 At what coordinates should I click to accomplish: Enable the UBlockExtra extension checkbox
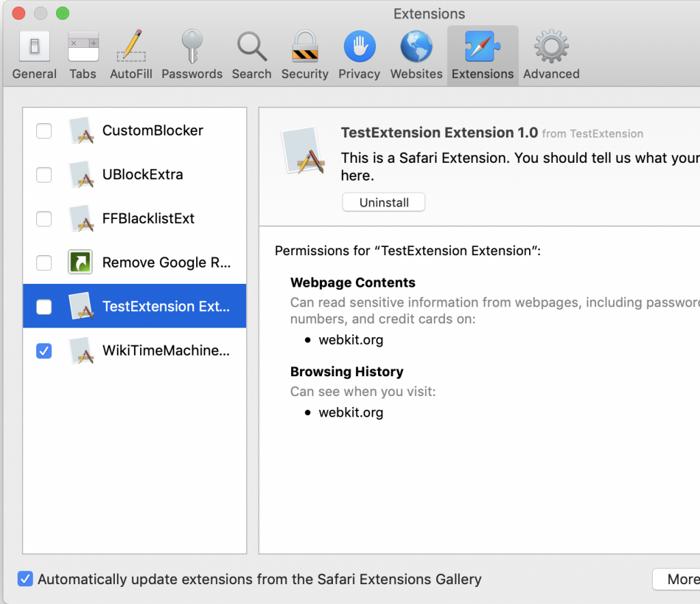[44, 175]
